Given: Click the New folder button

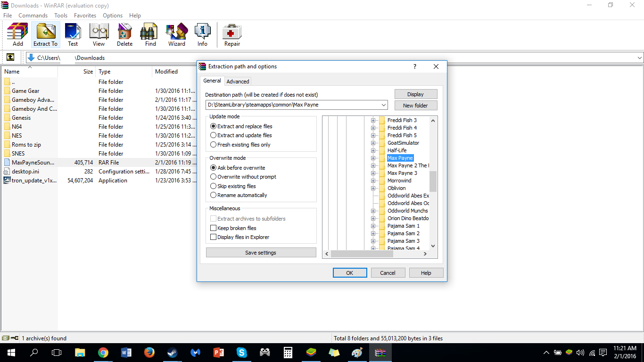Looking at the screenshot, I should [416, 106].
